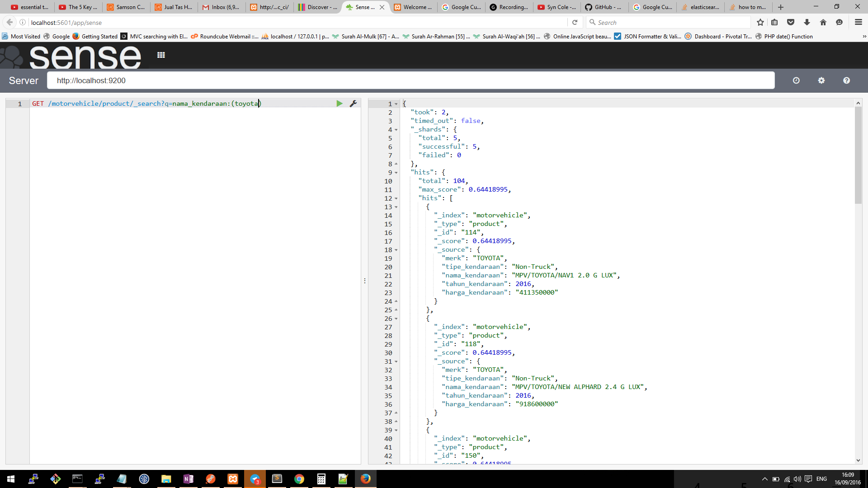Viewport: 868px width, 488px height.
Task: Open the Roundcube Webmail bookmark
Action: point(225,36)
